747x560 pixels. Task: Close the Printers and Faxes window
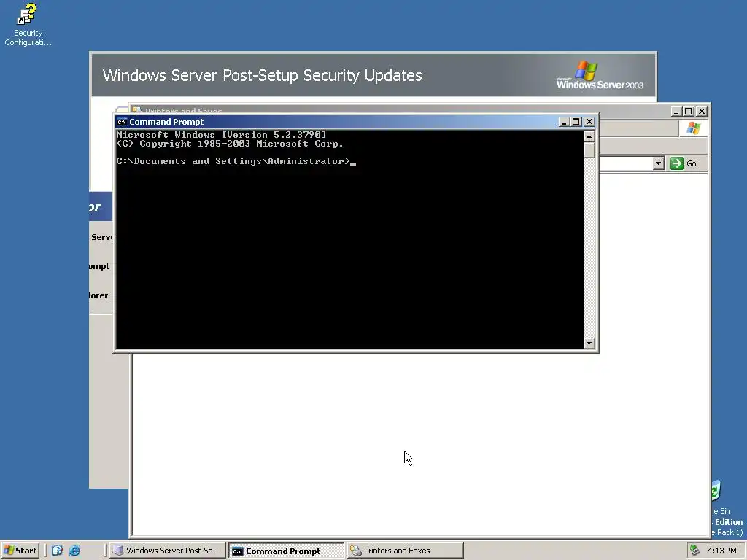click(702, 112)
